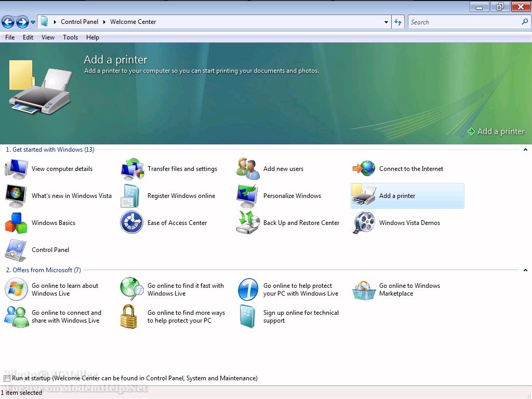Viewport: 532px width, 399px height.
Task: Select the Add a printer item icon
Action: pos(364,195)
